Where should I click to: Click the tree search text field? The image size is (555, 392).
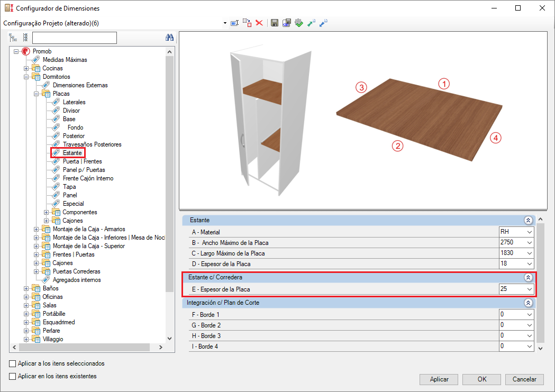[74, 38]
